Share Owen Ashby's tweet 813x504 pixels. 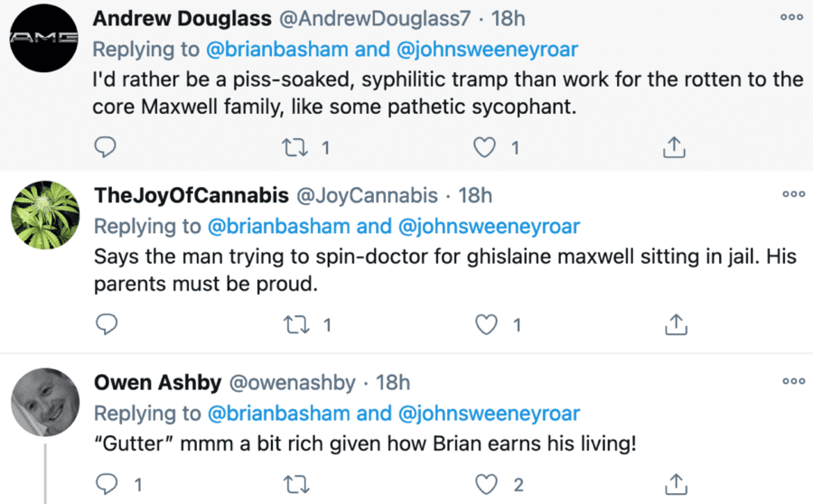[x=675, y=485]
